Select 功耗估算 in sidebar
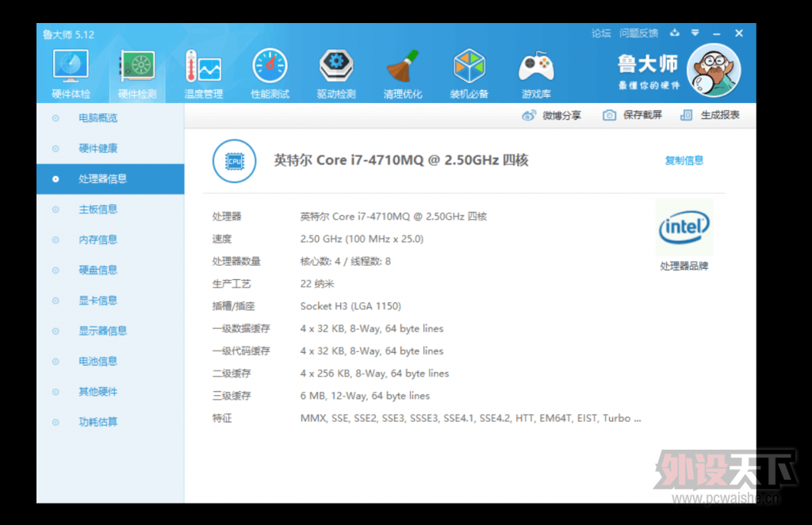Image resolution: width=812 pixels, height=525 pixels. (110, 422)
